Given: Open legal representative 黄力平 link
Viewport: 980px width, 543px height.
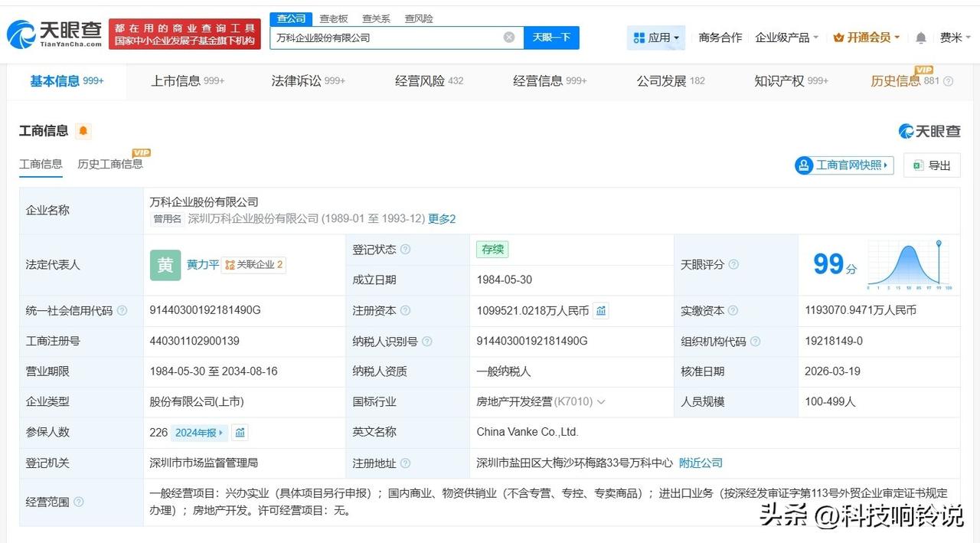Looking at the screenshot, I should pyautogui.click(x=203, y=265).
